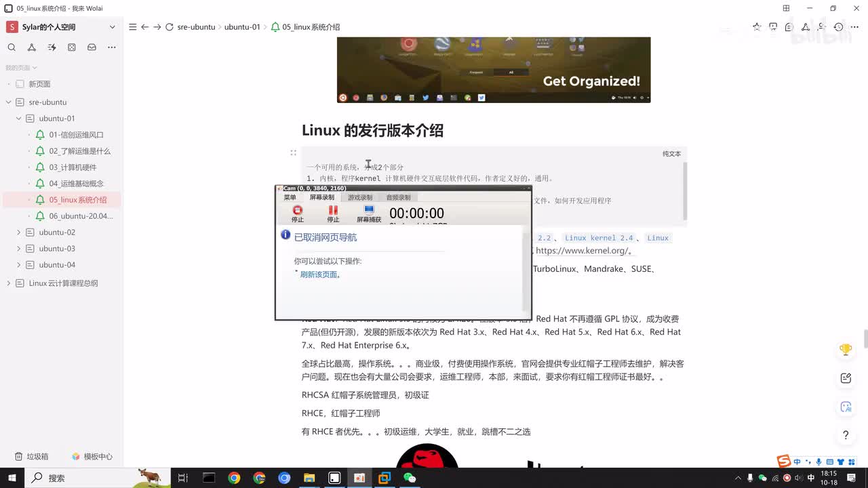Viewport: 868px width, 488px height.
Task: Open the share collaborators icon
Action: [822, 27]
